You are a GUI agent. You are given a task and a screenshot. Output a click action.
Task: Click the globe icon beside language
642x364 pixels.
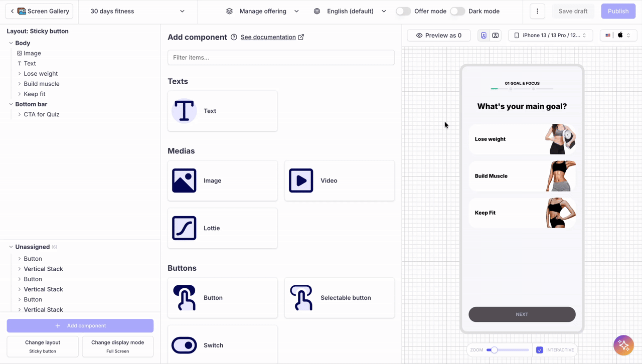pyautogui.click(x=317, y=11)
